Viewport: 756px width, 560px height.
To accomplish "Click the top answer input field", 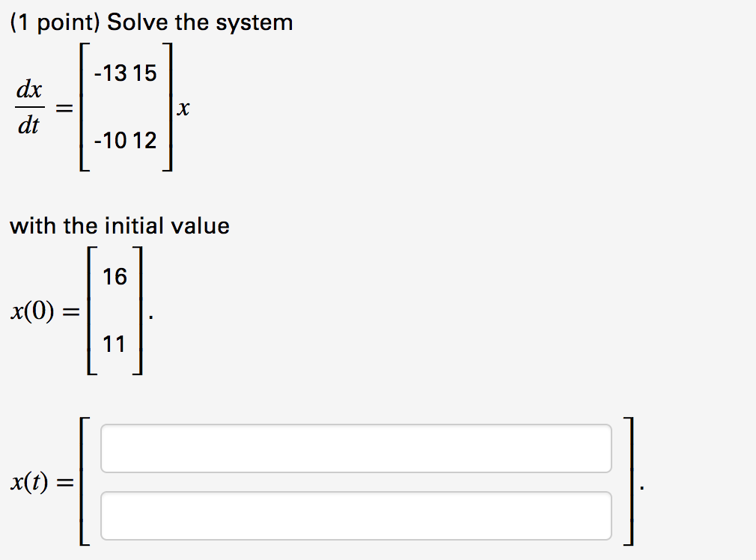I will point(357,448).
